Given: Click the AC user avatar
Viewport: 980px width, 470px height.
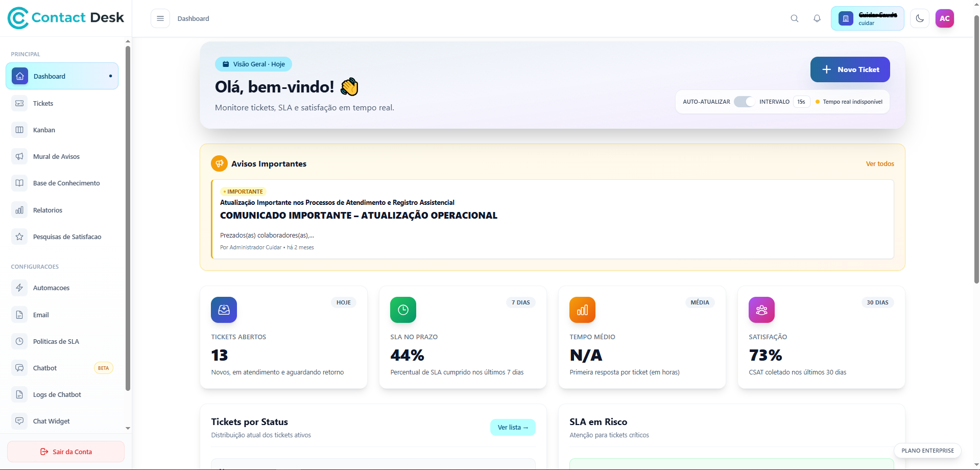Looking at the screenshot, I should coord(944,18).
